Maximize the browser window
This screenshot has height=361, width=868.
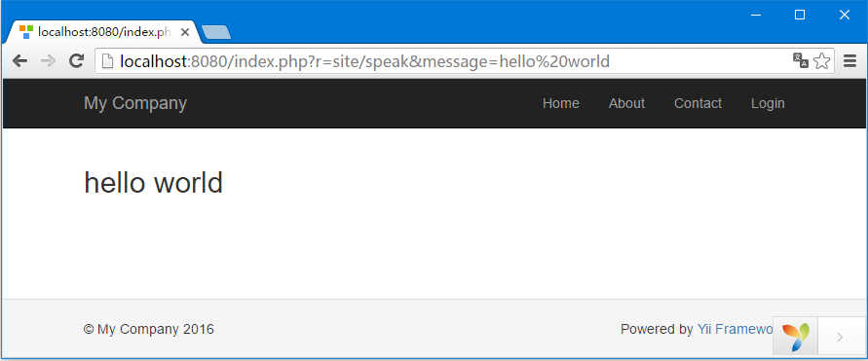click(800, 15)
